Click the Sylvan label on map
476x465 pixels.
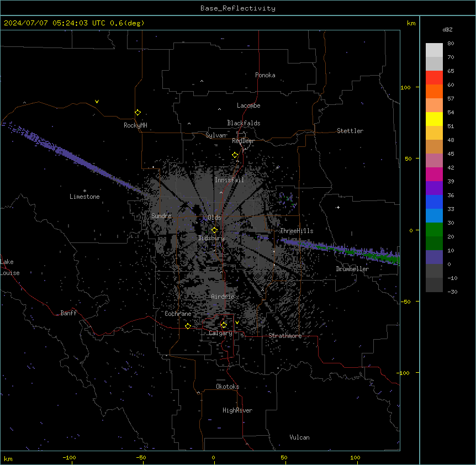[x=216, y=135]
